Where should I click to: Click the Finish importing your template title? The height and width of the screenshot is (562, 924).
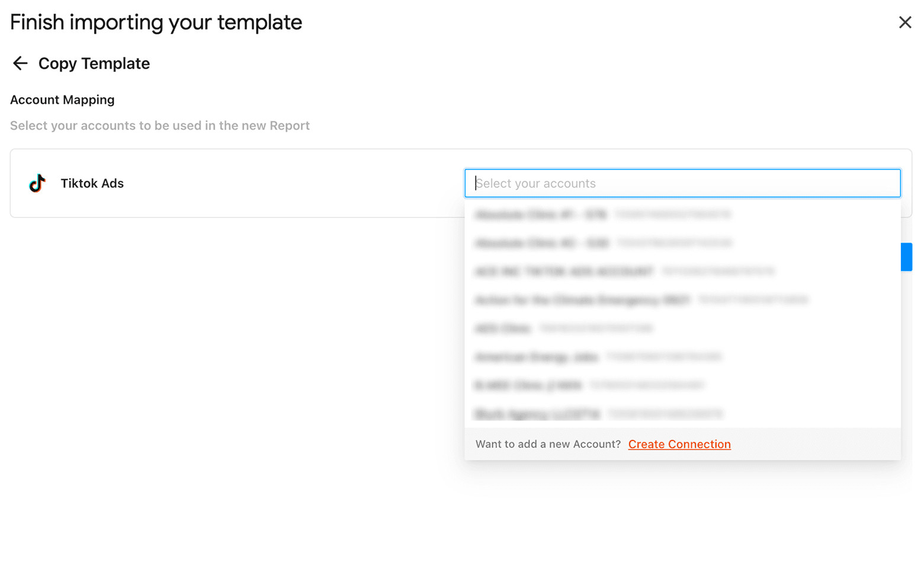(x=155, y=22)
